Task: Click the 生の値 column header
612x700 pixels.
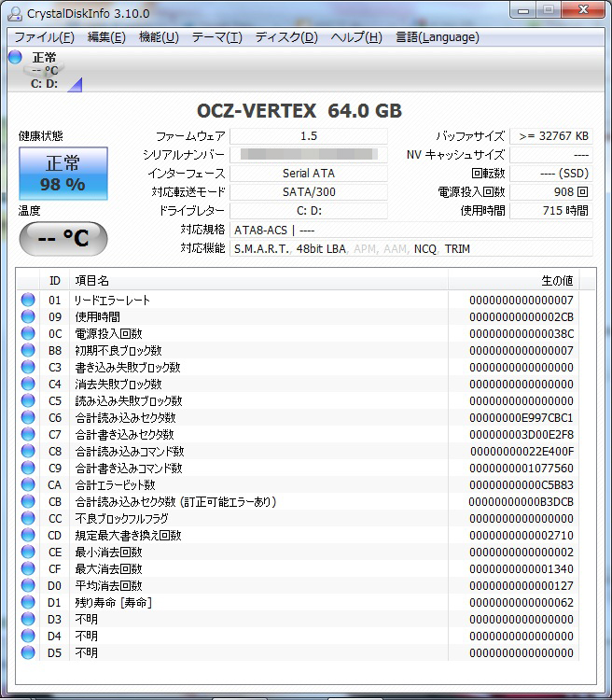Action: click(x=513, y=280)
